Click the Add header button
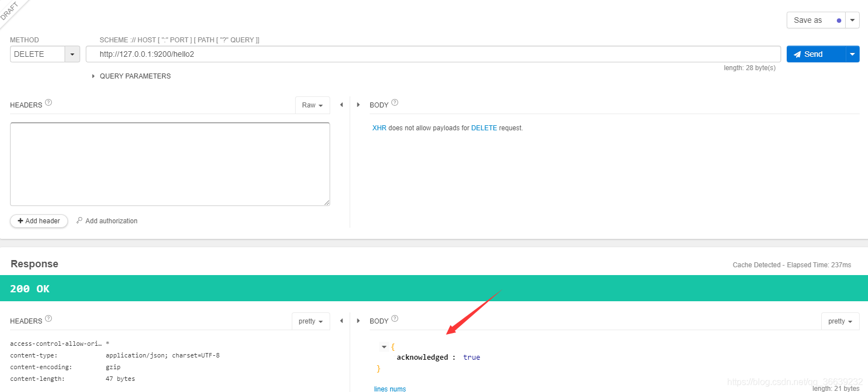This screenshot has width=868, height=392. 38,220
